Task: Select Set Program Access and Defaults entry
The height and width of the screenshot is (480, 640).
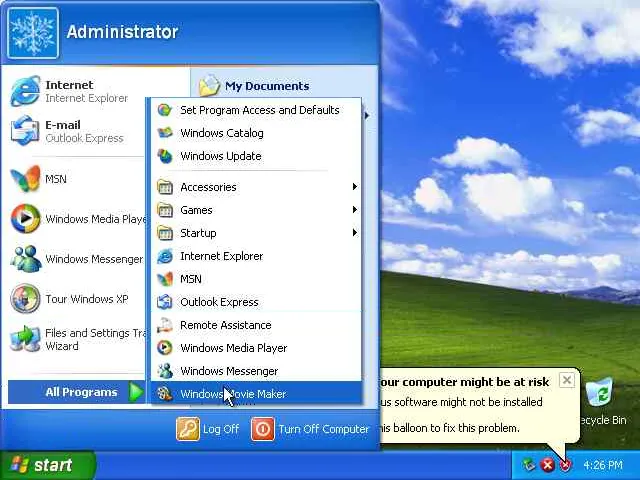Action: coord(256,110)
